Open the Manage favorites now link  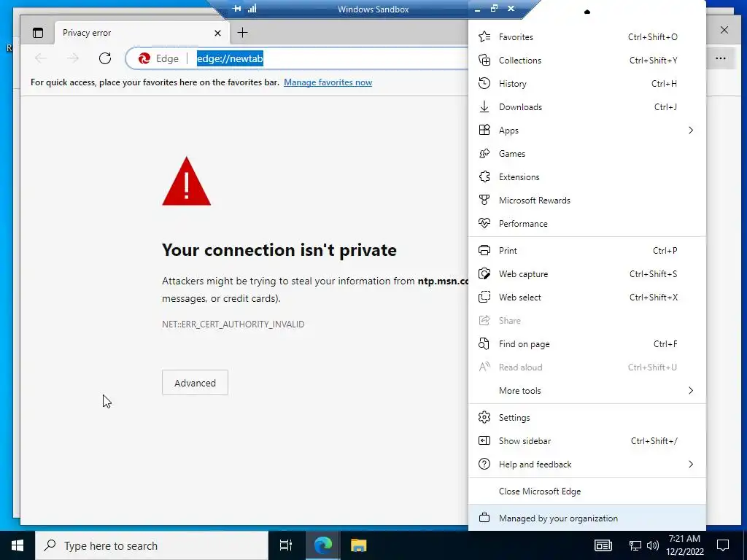328,82
